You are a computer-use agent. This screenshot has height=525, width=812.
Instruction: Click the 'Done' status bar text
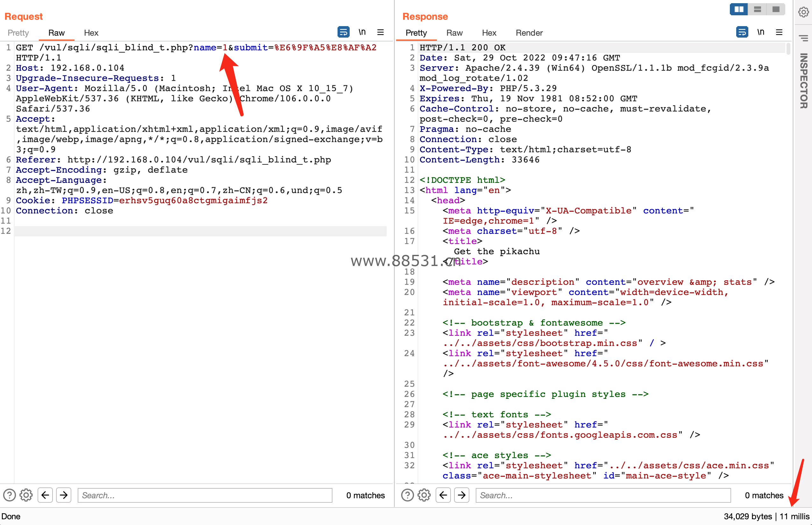coord(11,516)
